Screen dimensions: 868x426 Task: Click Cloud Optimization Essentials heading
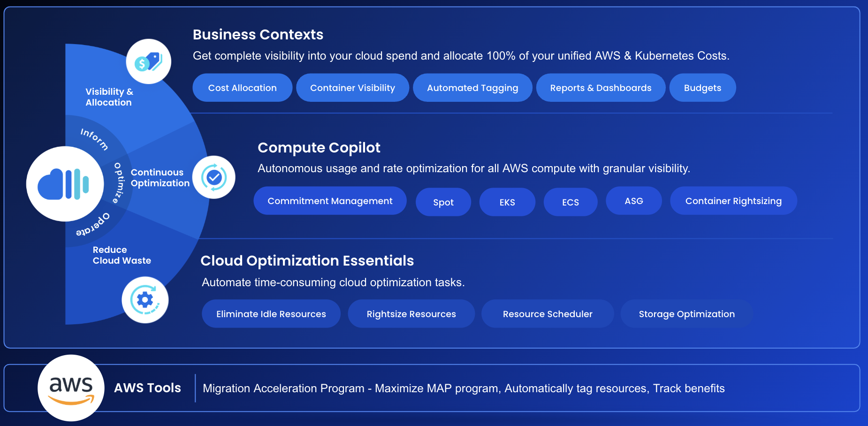click(307, 261)
